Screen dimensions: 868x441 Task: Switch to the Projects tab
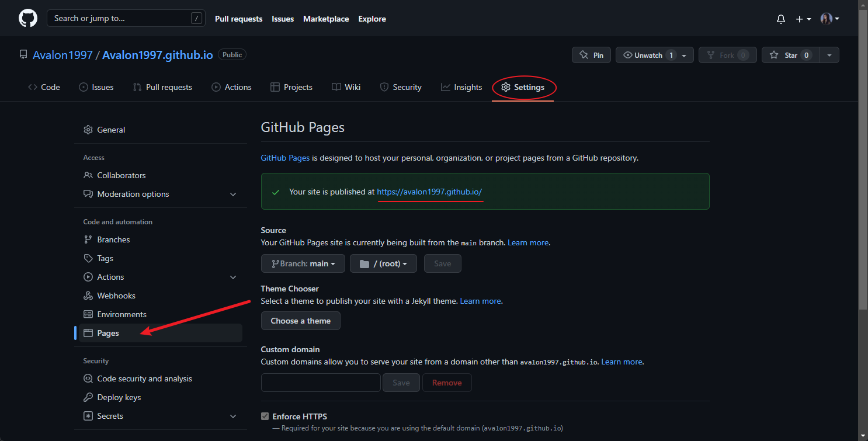pos(291,87)
